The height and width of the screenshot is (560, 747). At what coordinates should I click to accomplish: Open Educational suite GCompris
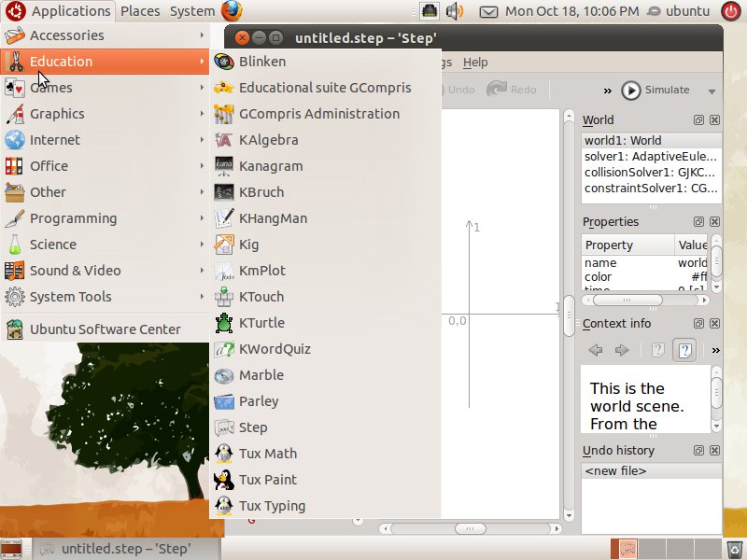(x=325, y=88)
